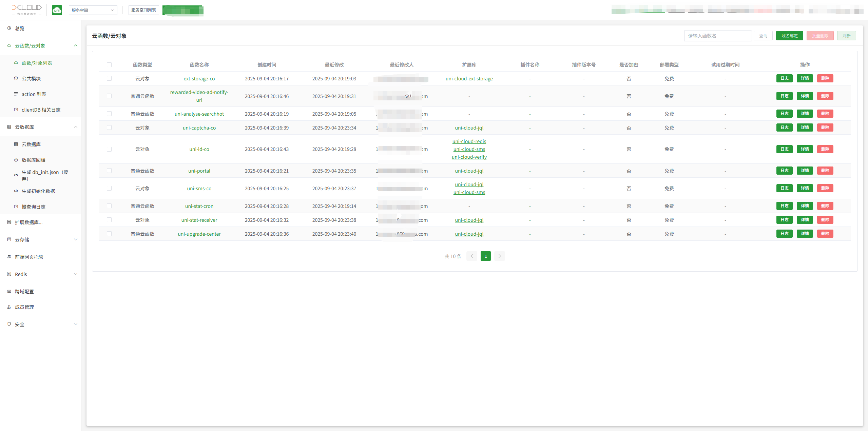This screenshot has height=431, width=868.
Task: Click the link icon beside 生成初始化数据
Action: click(x=16, y=191)
